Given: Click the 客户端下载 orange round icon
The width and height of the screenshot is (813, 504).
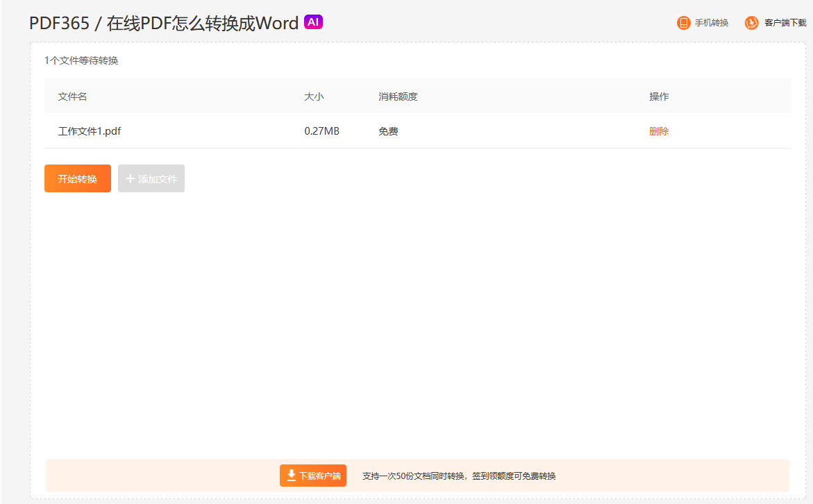Looking at the screenshot, I should (751, 23).
